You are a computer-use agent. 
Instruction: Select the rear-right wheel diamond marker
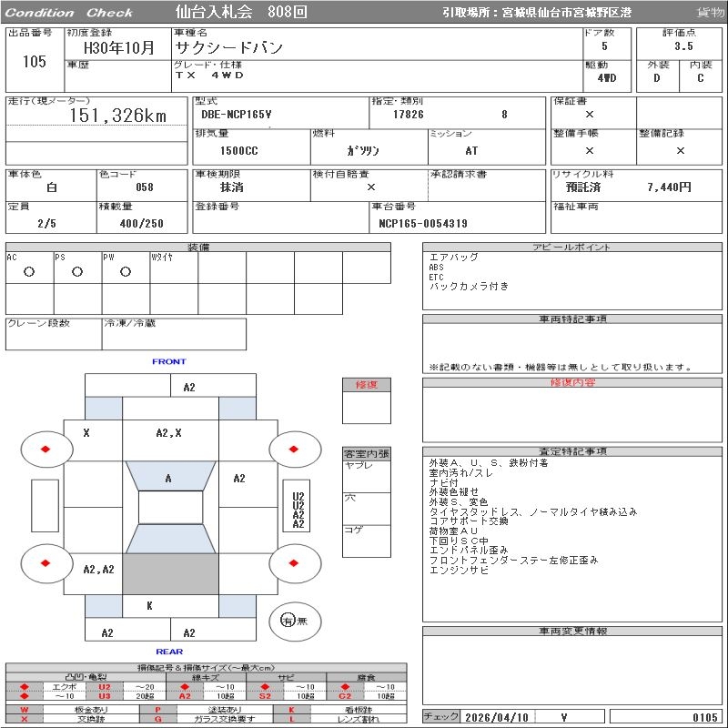[295, 562]
